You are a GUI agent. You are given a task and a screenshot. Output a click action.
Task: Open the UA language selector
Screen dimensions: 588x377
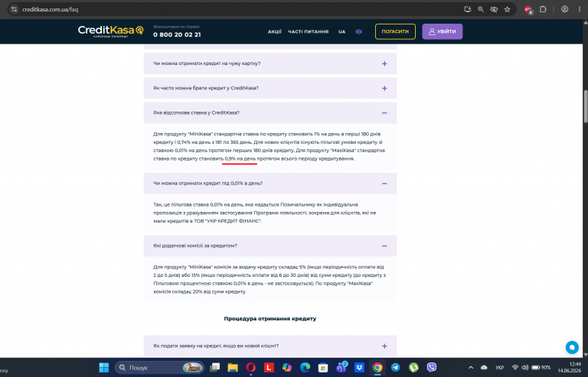click(341, 32)
